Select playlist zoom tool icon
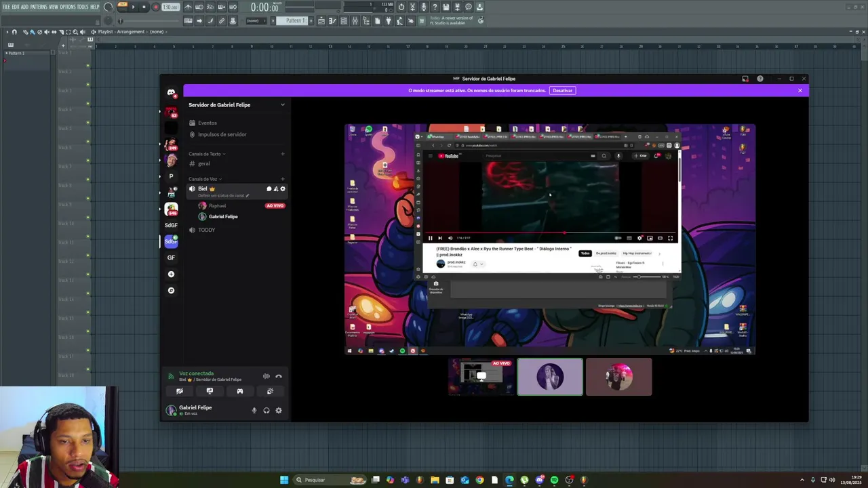Screen dimensions: 868x488 pos(75,32)
